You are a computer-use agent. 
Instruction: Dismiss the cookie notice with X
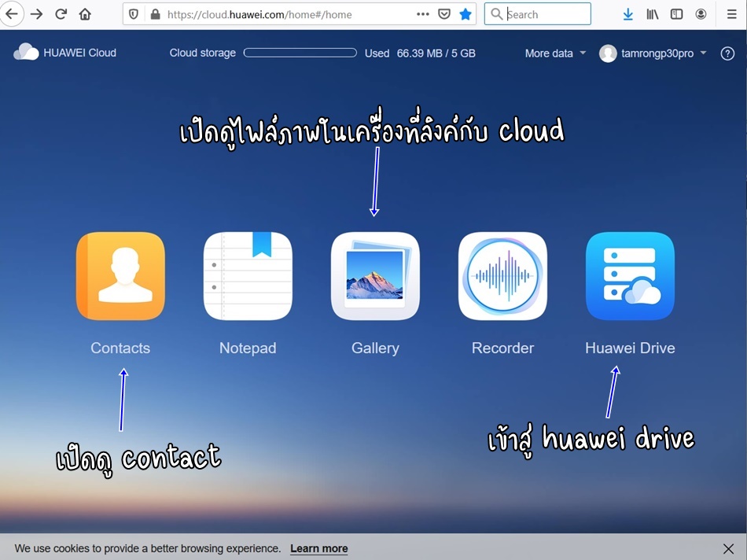click(x=728, y=548)
